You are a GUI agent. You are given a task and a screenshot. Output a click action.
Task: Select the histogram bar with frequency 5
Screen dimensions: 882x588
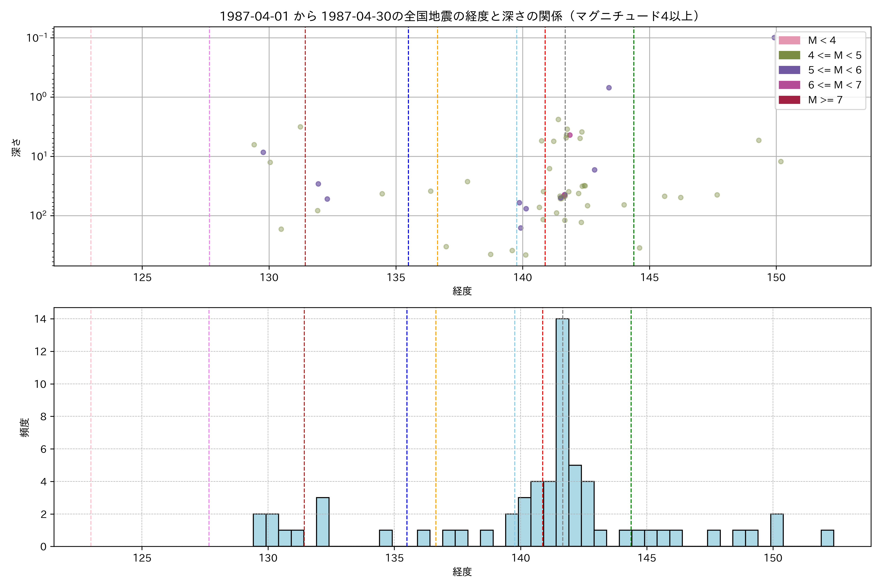click(x=575, y=505)
